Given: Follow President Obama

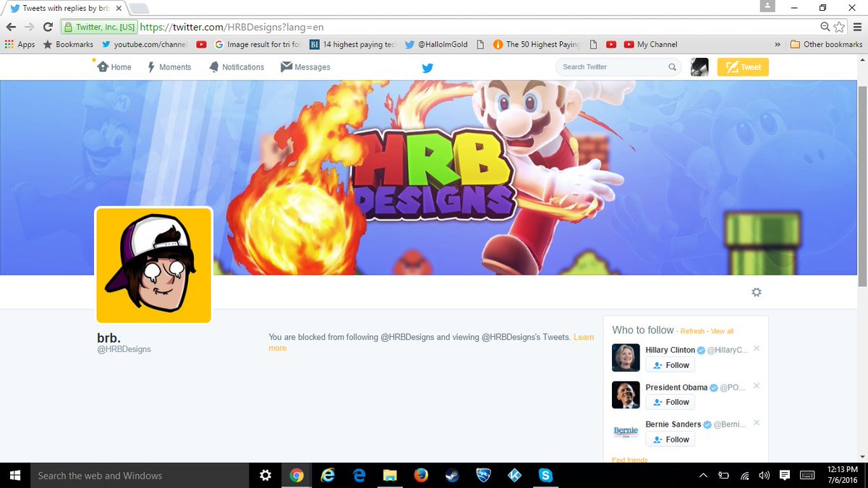Looking at the screenshot, I should coord(670,402).
